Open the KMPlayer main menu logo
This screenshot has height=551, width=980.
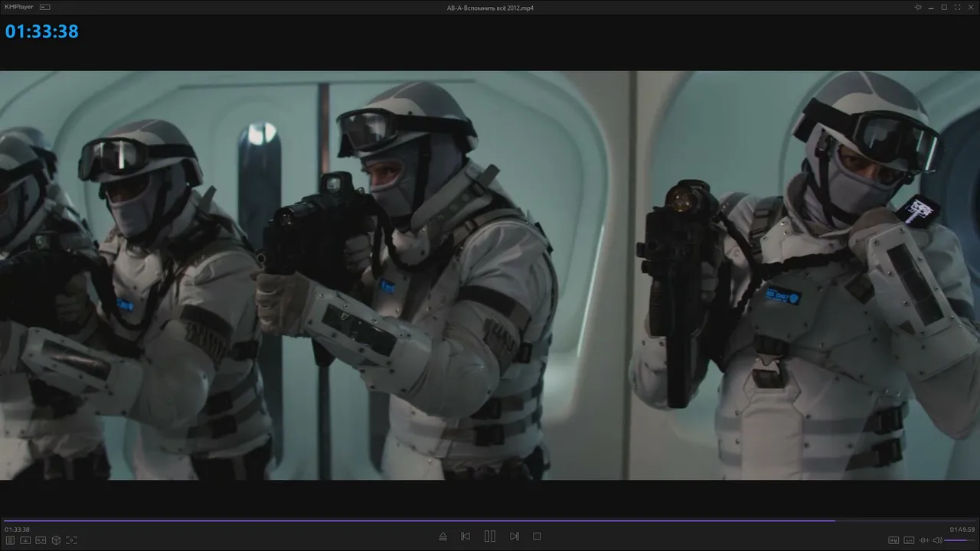[x=19, y=7]
